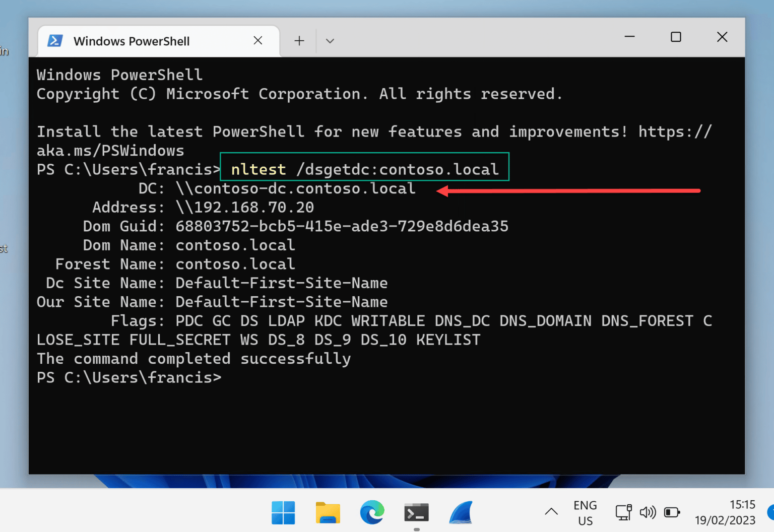Open the ENG US language switcher
This screenshot has width=774, height=532.
[x=585, y=512]
